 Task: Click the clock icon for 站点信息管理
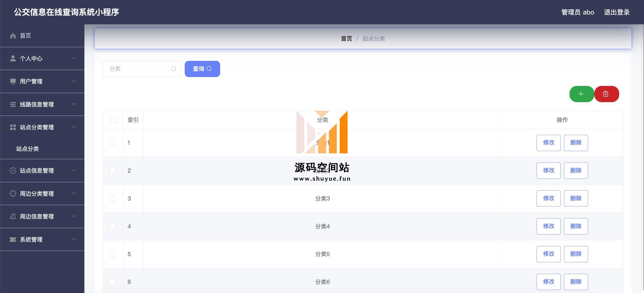tap(13, 171)
